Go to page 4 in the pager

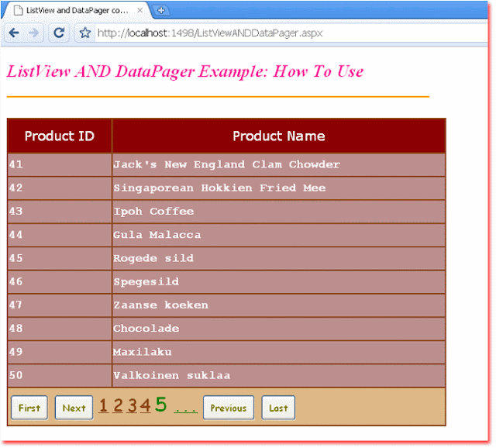click(x=146, y=405)
